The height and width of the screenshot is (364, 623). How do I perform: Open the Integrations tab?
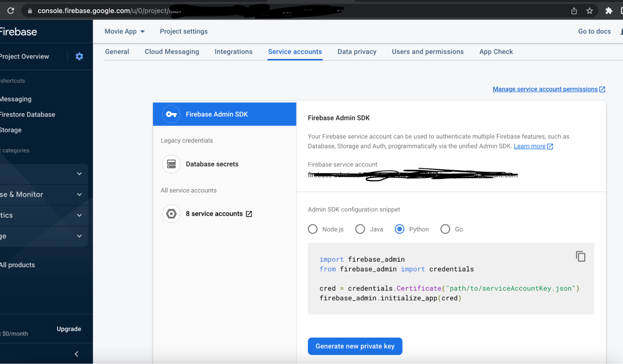point(233,52)
